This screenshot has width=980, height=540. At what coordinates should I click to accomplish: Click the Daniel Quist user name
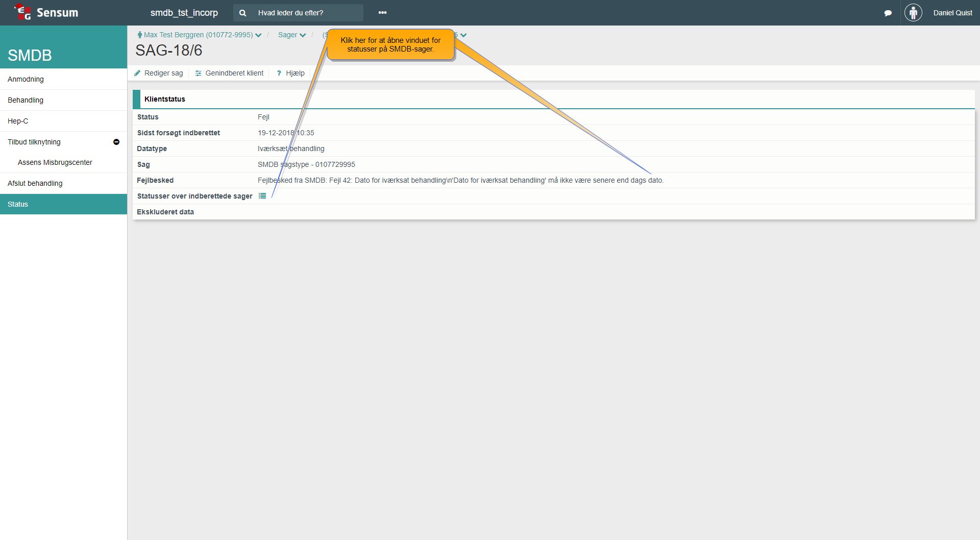pos(952,13)
